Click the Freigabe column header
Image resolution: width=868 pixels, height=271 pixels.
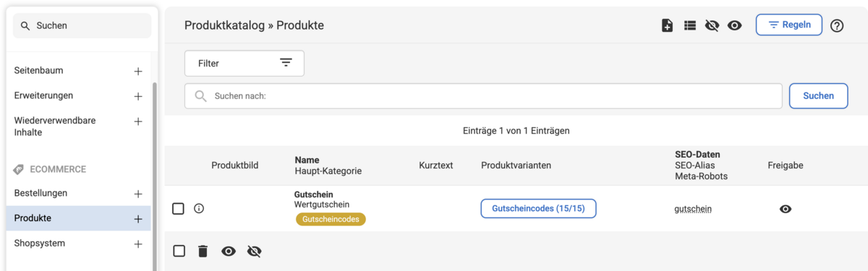click(786, 165)
